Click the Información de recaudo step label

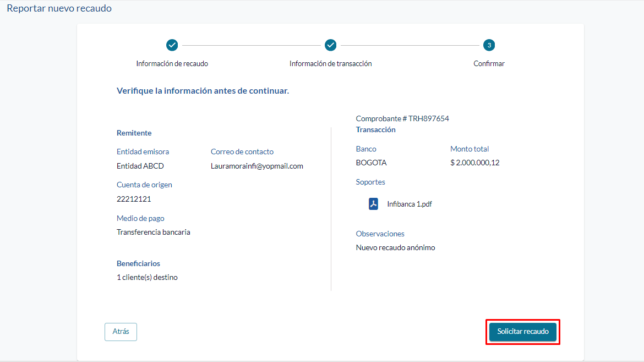[x=172, y=64]
